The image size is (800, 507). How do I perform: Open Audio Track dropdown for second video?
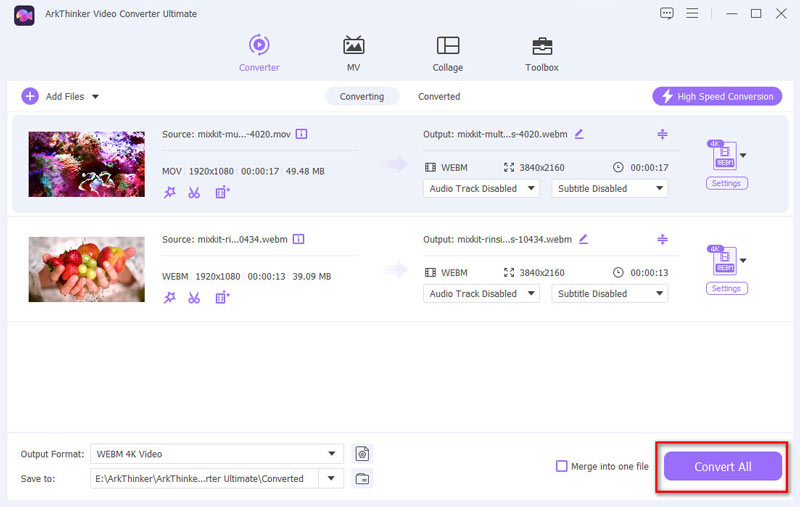[481, 293]
